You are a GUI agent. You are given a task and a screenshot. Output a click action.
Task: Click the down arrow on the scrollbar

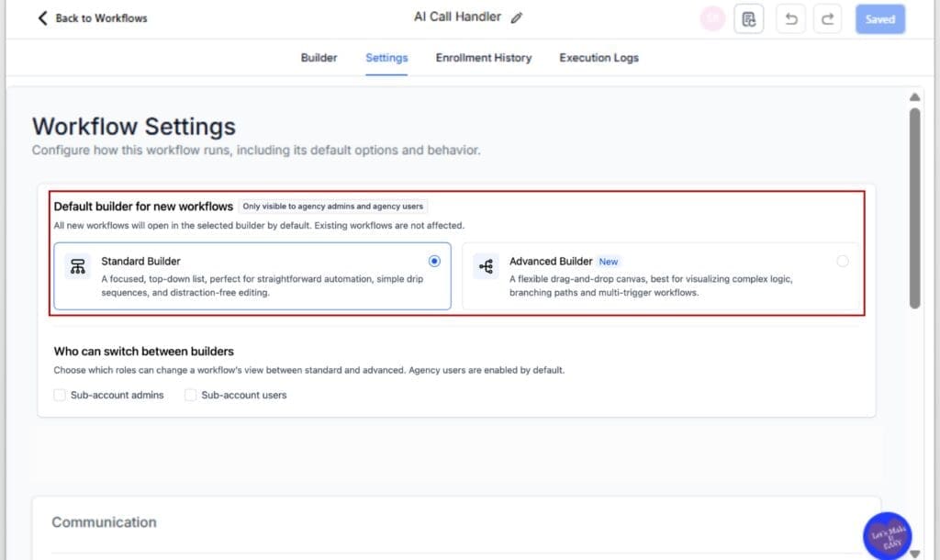coord(915,551)
